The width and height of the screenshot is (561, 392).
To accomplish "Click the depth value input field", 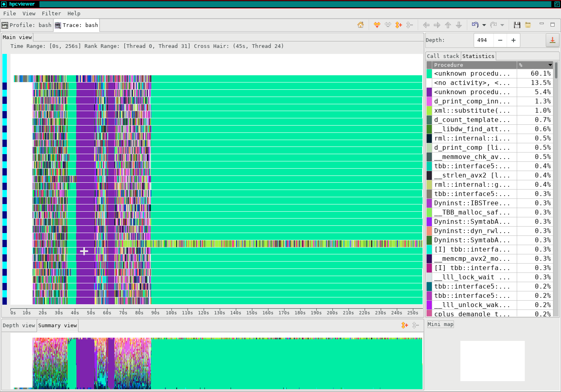I will pos(483,40).
